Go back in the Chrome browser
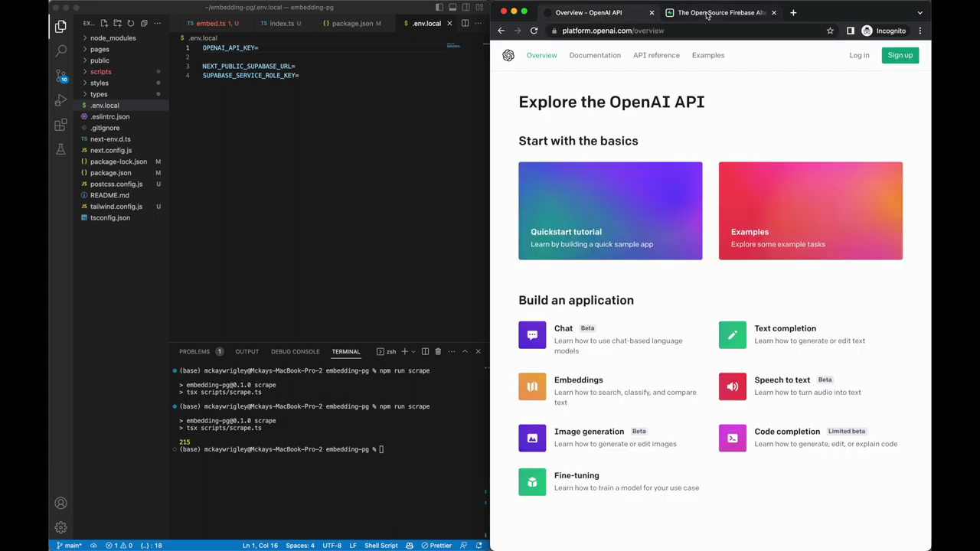Viewport: 980px width, 551px height. tap(501, 31)
